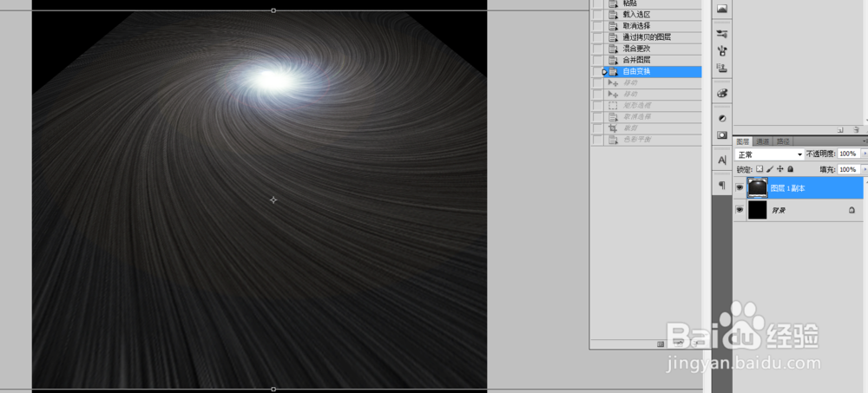Image resolution: width=868 pixels, height=393 pixels.
Task: Click the transform reference point at canvas center
Action: pos(273,200)
